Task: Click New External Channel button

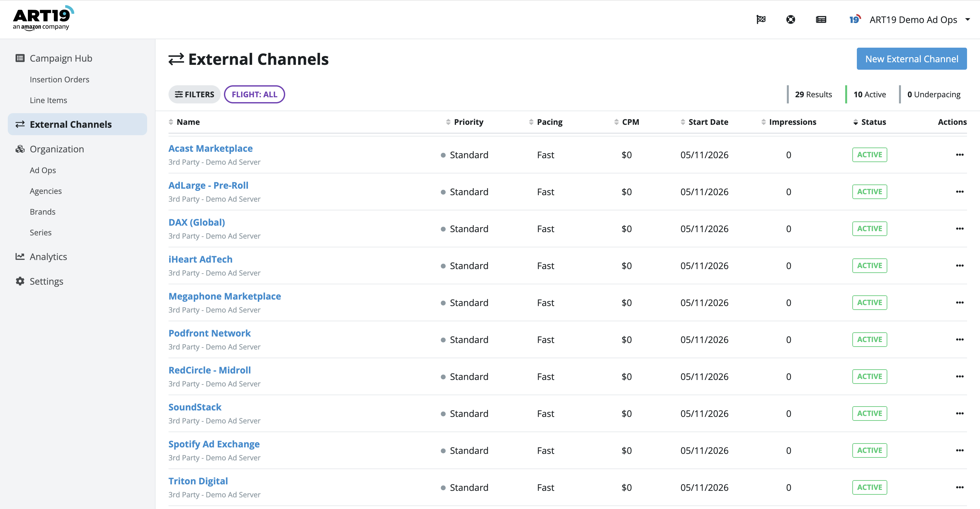Action: (x=912, y=59)
